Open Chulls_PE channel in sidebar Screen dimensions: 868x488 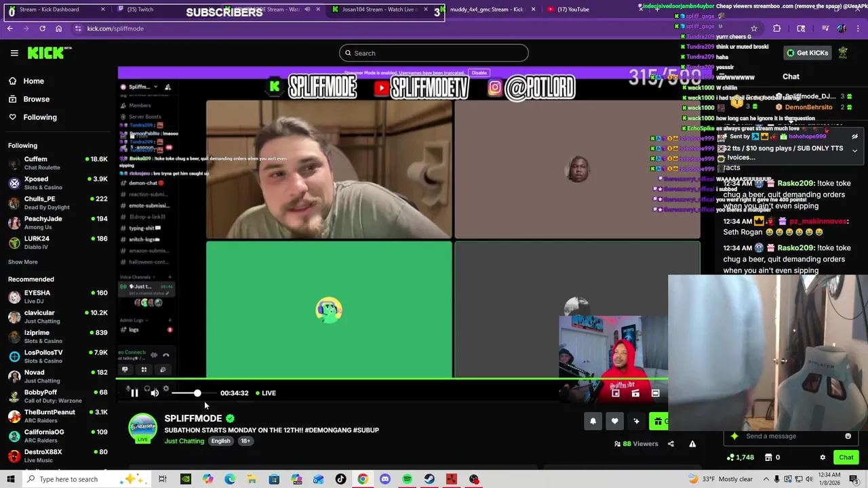[58, 203]
